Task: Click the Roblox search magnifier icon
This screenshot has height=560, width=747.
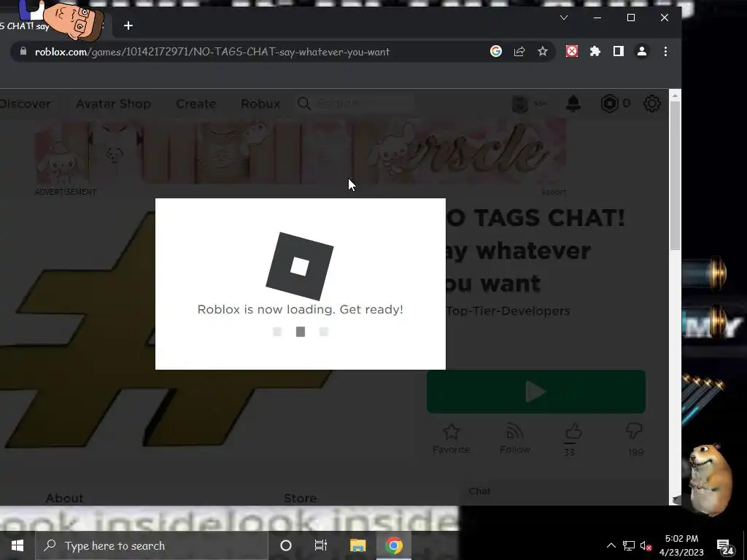Action: click(x=304, y=104)
